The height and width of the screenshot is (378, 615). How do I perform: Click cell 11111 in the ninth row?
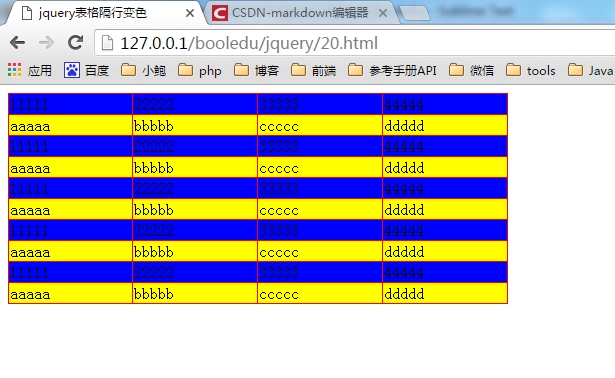[x=70, y=272]
